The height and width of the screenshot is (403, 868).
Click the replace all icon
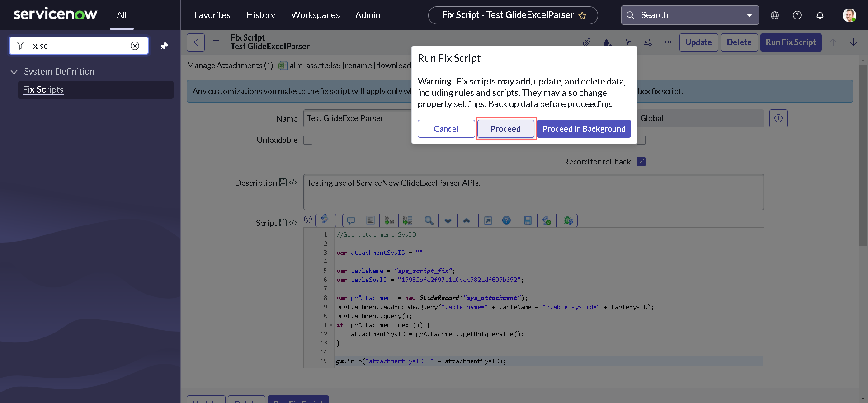pyautogui.click(x=408, y=220)
